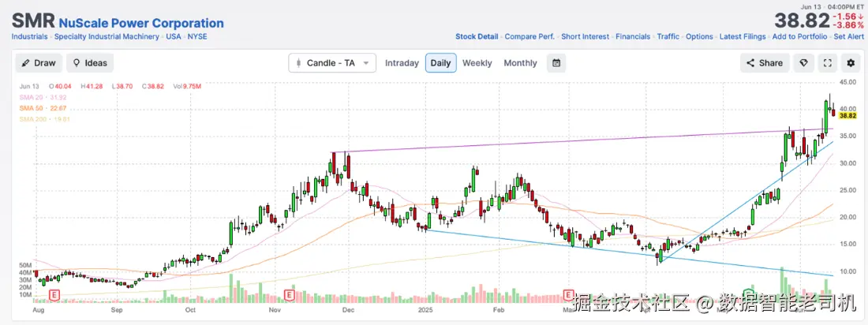Click the USA country link
868x325 pixels.
(174, 36)
